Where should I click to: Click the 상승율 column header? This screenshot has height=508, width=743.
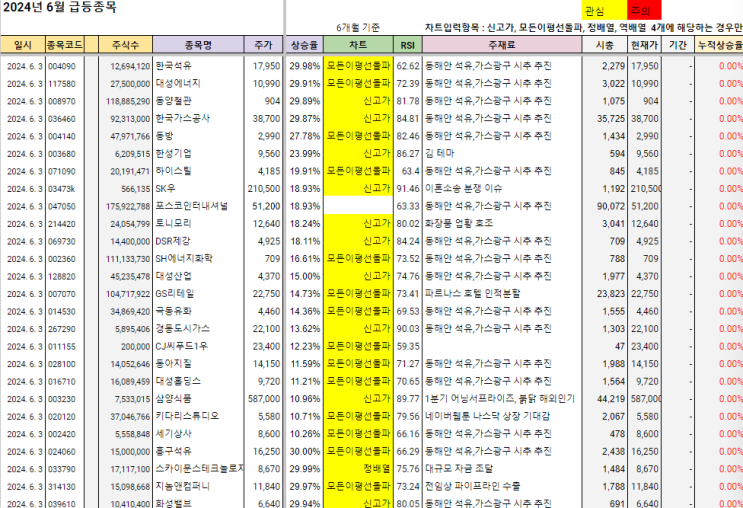click(x=304, y=45)
